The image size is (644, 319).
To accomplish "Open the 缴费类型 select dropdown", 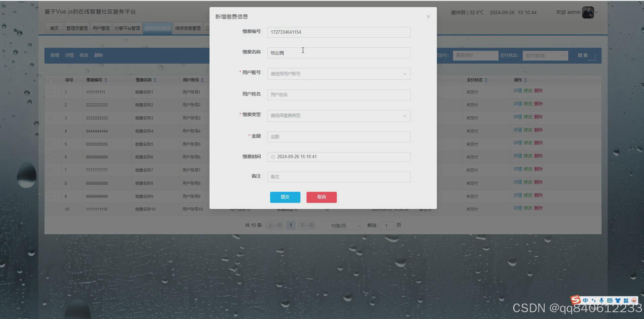I will click(x=339, y=116).
